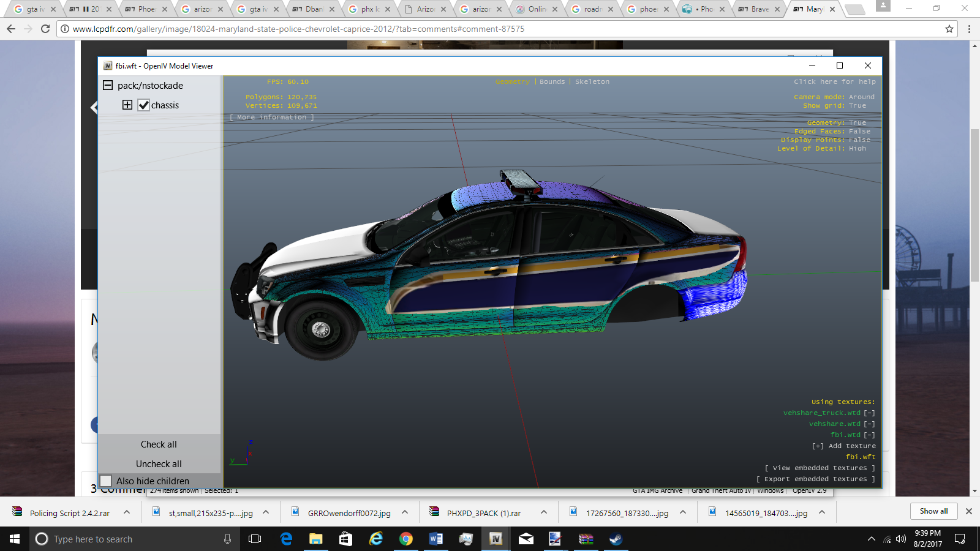Uncheck the chassis checkbox

(143, 105)
